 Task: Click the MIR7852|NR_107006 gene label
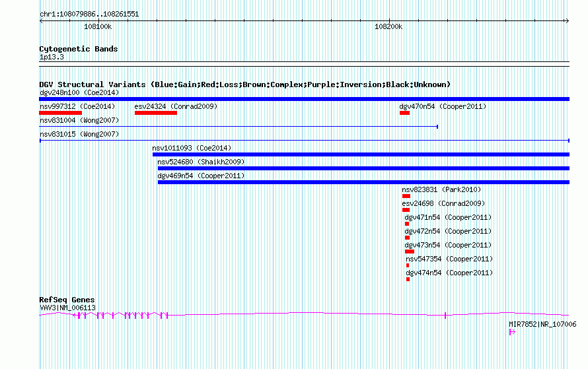tap(542, 324)
